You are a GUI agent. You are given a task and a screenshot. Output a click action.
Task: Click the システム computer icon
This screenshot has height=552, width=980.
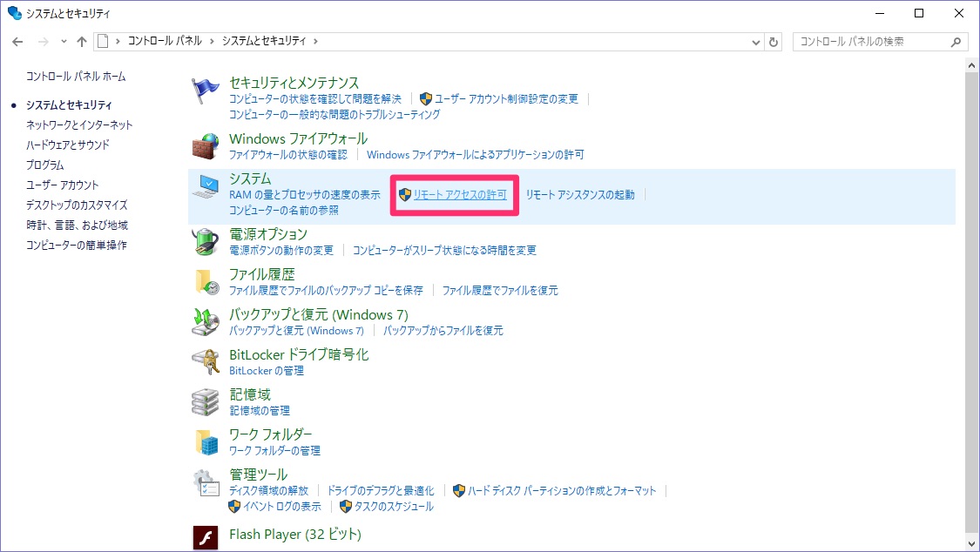[x=205, y=186]
